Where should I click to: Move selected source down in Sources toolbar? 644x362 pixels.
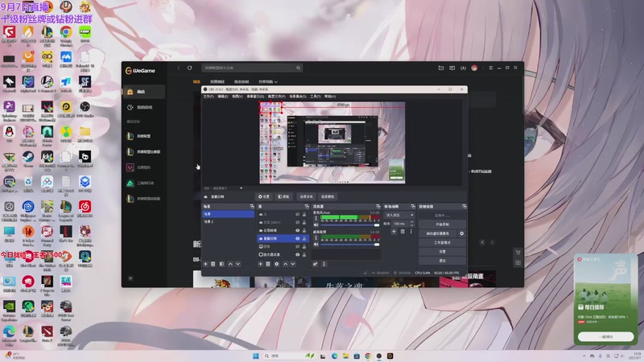(293, 264)
